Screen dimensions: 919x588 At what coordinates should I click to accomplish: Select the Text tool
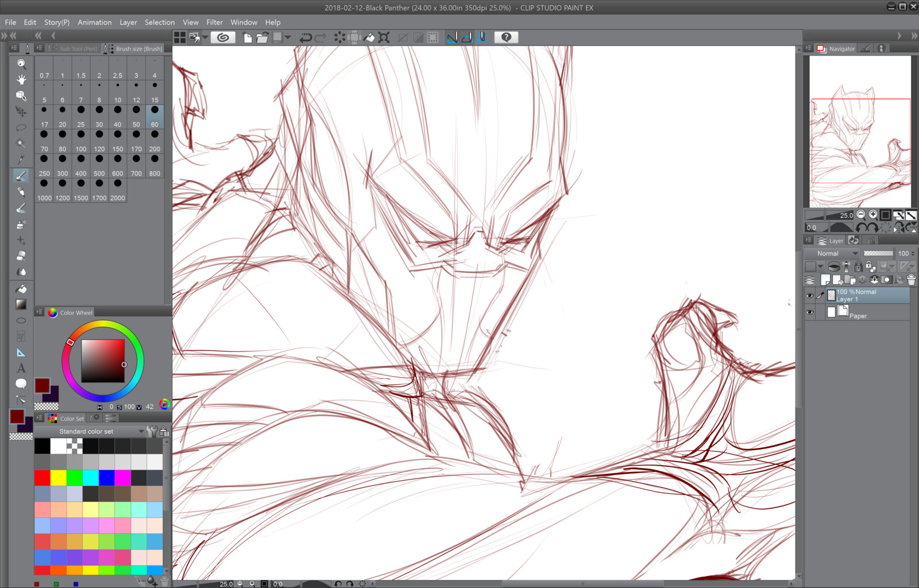click(x=21, y=368)
